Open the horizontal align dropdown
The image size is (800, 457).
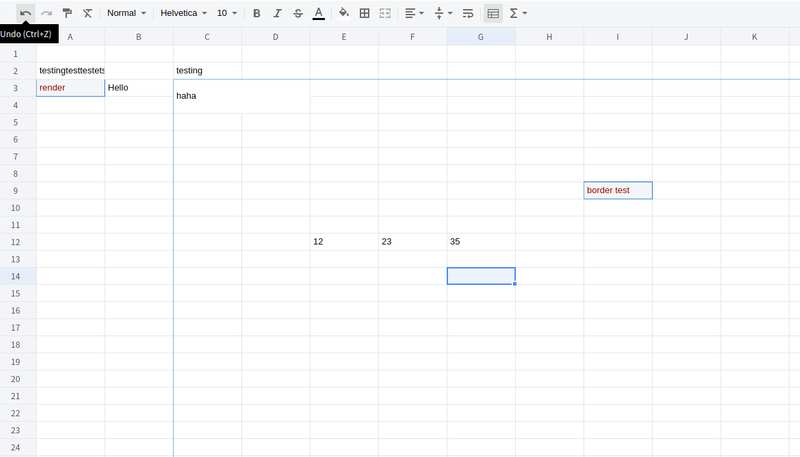[414, 13]
